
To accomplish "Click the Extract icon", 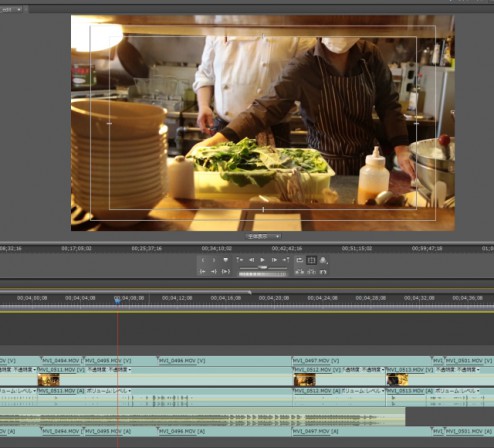I will (x=311, y=272).
